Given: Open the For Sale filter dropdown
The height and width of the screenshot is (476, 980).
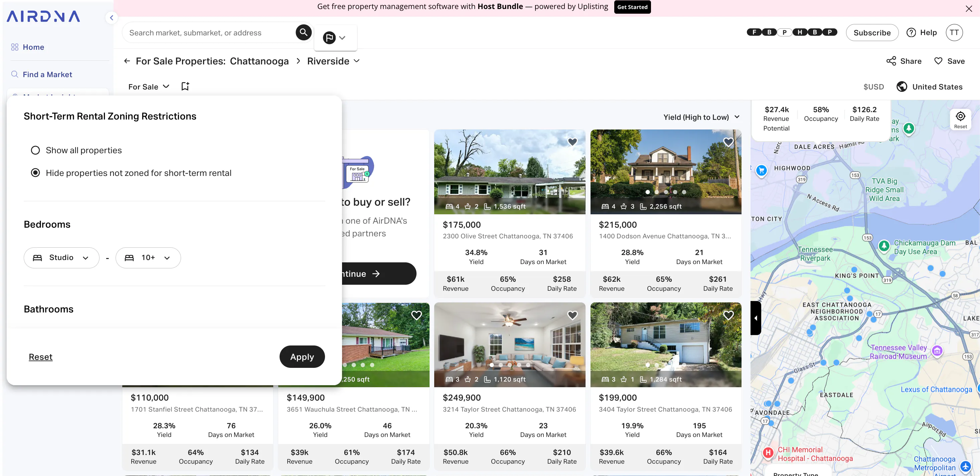Looking at the screenshot, I should coord(148,87).
